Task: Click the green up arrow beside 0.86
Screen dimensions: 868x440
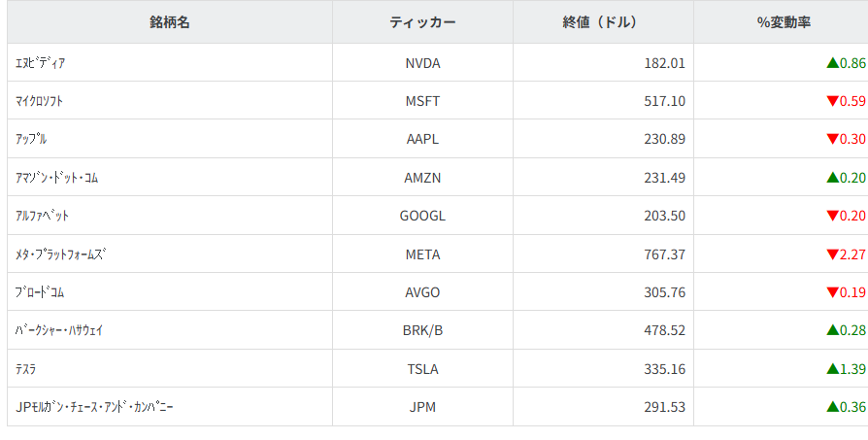Action: pyautogui.click(x=832, y=63)
